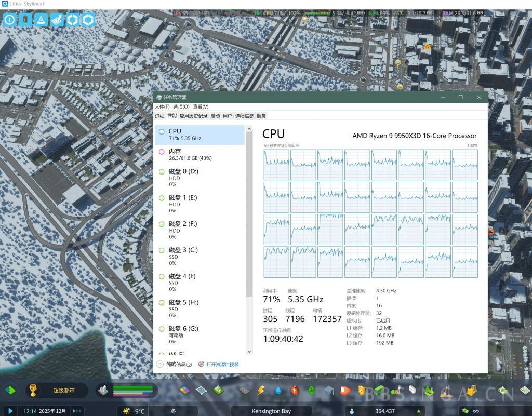Toggle the simulation play/pause button
532x416 pixels.
[10, 411]
